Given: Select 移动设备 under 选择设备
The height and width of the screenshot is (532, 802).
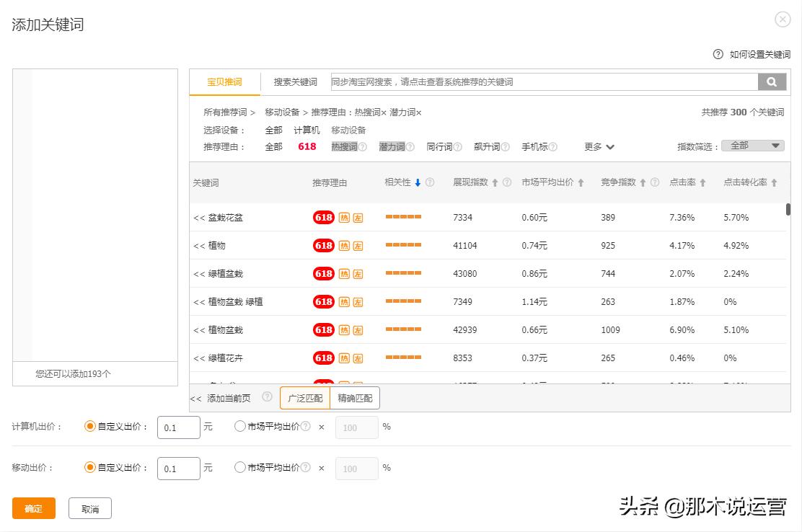Looking at the screenshot, I should [348, 130].
